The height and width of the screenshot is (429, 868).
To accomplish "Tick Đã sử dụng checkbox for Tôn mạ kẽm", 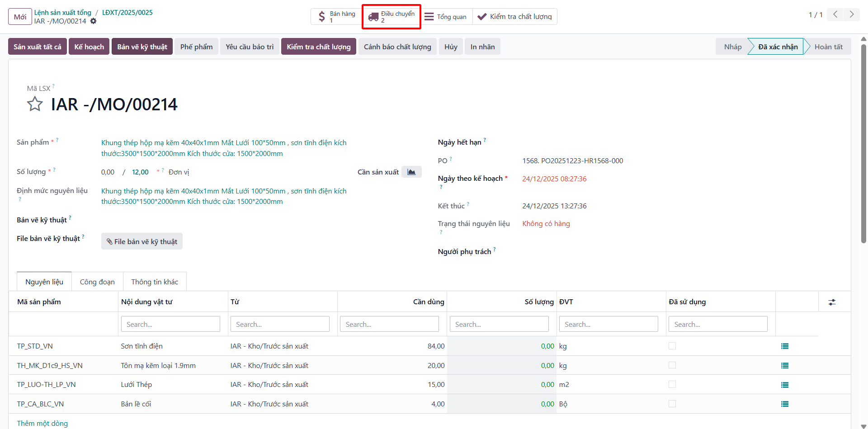I will point(672,365).
